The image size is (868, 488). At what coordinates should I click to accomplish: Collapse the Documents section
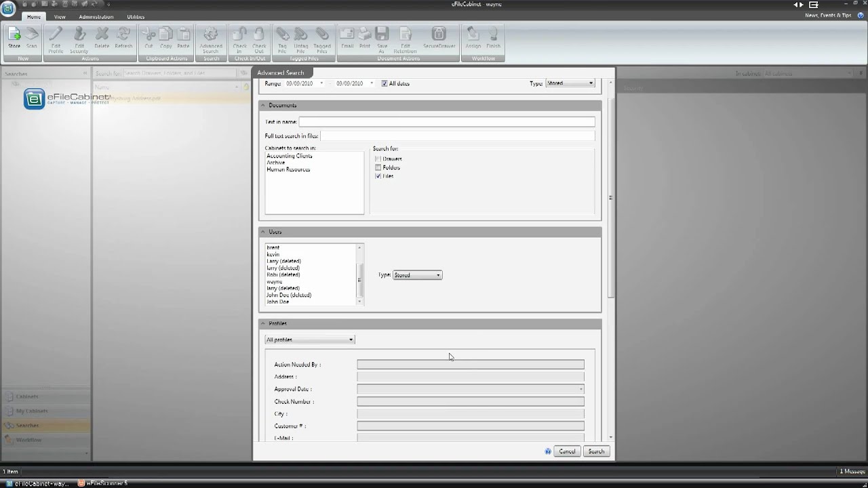pos(263,105)
